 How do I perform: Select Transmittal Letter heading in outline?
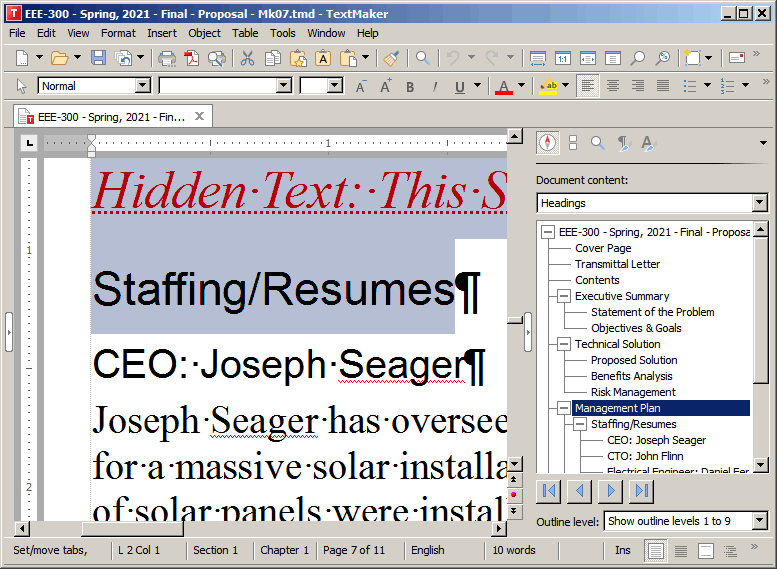click(617, 264)
